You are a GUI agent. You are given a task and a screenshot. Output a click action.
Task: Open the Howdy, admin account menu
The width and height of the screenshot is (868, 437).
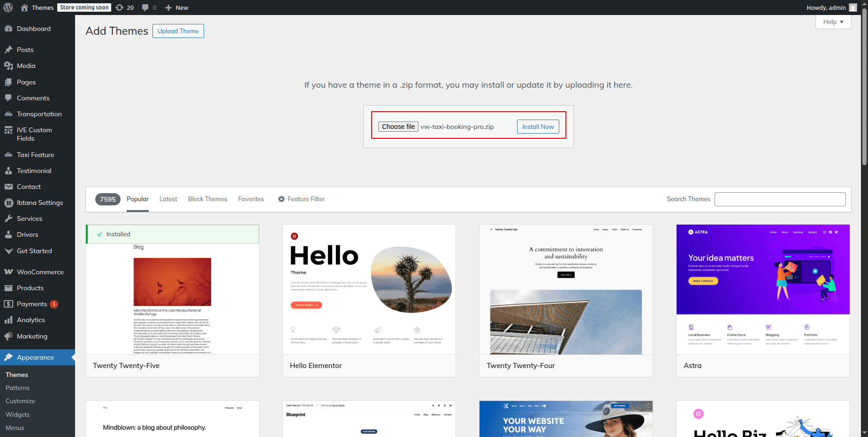(831, 8)
